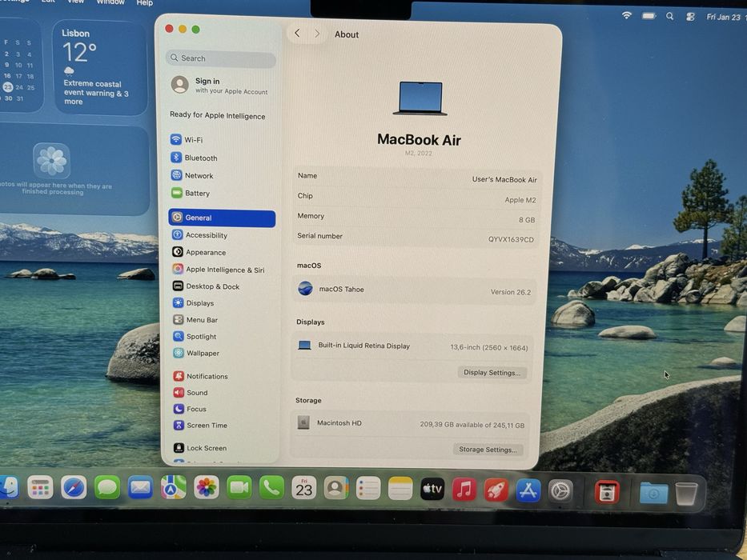Viewport: 747px width, 560px height.
Task: Open Apple Intelligence & Siri settings
Action: click(x=219, y=270)
